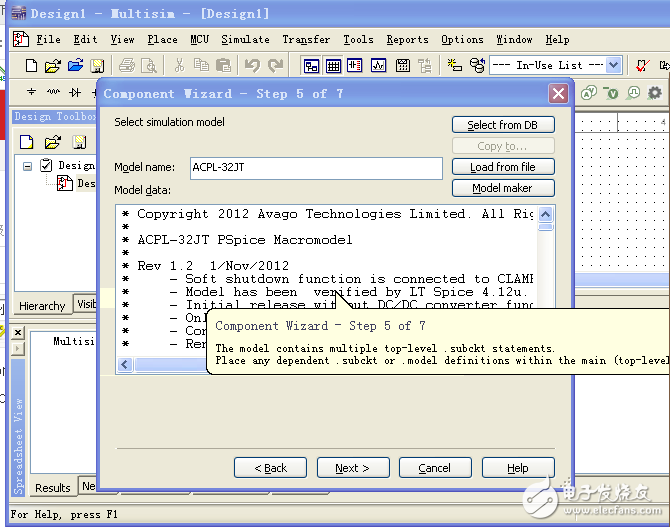Close the Spreadsheet View panel with X

[18, 333]
